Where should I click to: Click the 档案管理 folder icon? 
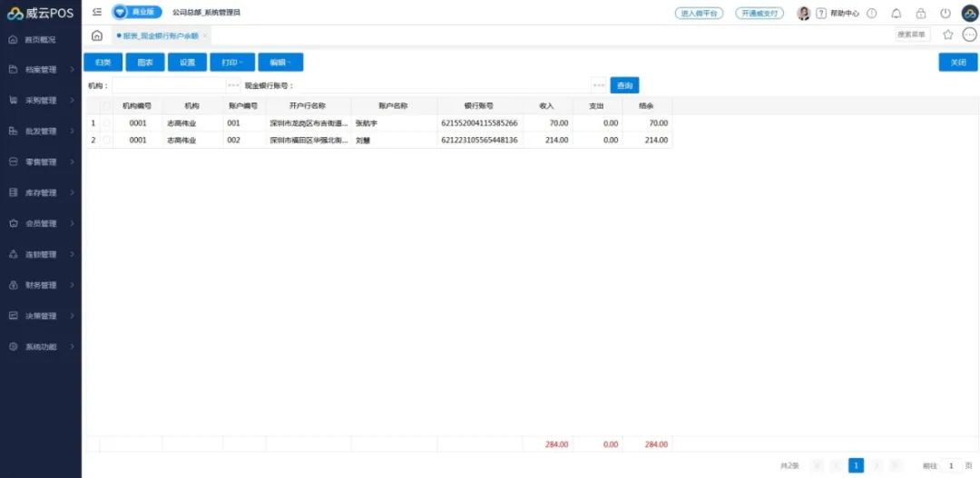coord(13,70)
